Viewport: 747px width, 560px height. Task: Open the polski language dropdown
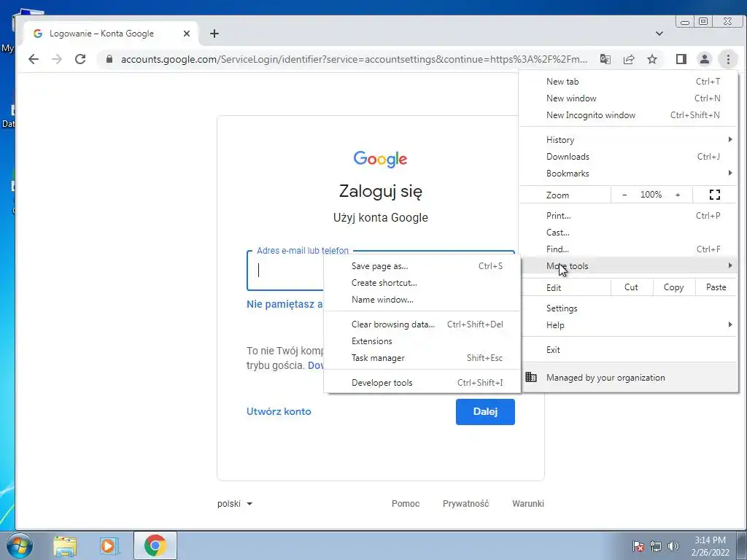[234, 503]
